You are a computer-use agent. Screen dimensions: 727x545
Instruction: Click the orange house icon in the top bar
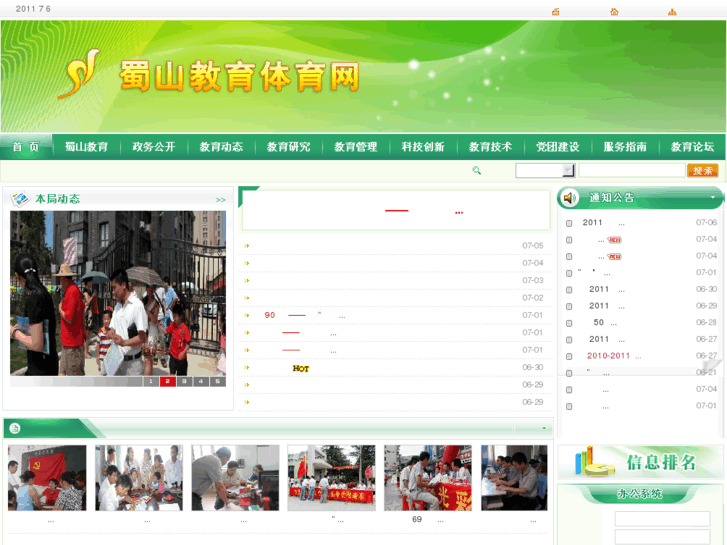pyautogui.click(x=614, y=12)
